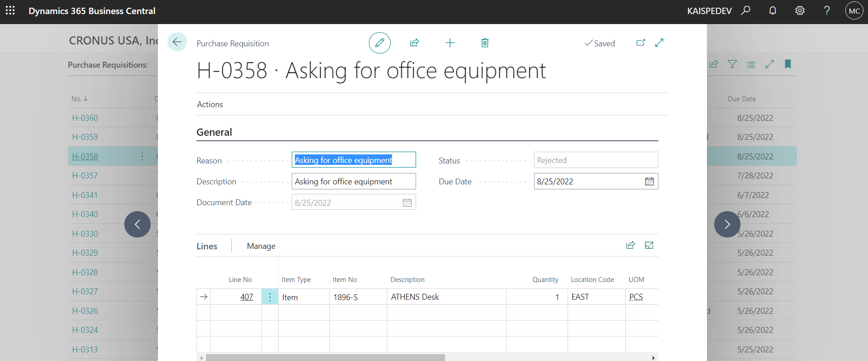This screenshot has height=361, width=868.
Task: Go back using the left arrow button
Action: pos(177,42)
